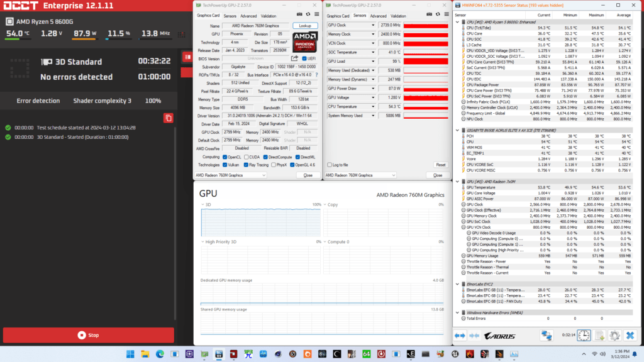Click OCCT grid icon beside MHz reading
The image size is (644, 362).
click(x=182, y=35)
